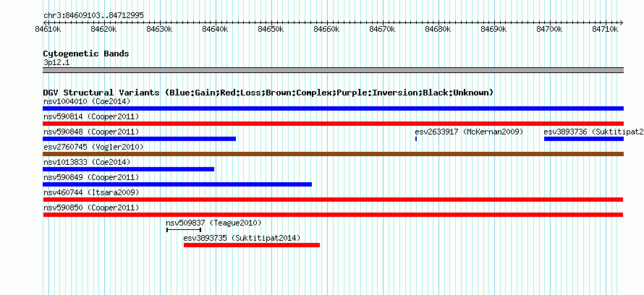Click the blue nsv590848 bar
644x295 pixels.
[139, 139]
